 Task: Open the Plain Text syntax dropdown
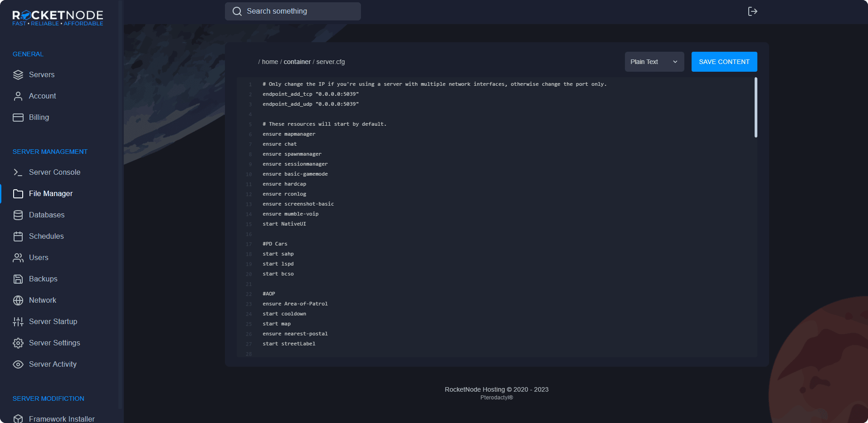[x=654, y=62]
